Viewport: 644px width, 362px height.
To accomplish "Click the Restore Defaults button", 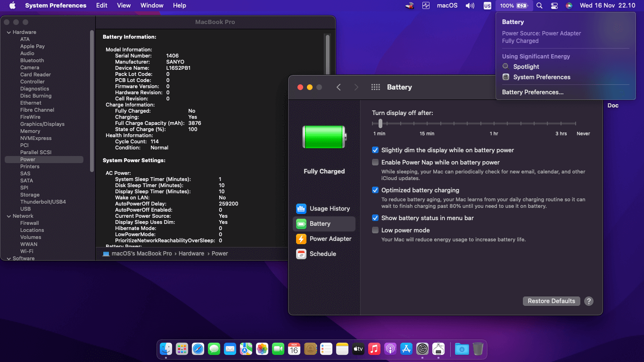I will click(552, 301).
